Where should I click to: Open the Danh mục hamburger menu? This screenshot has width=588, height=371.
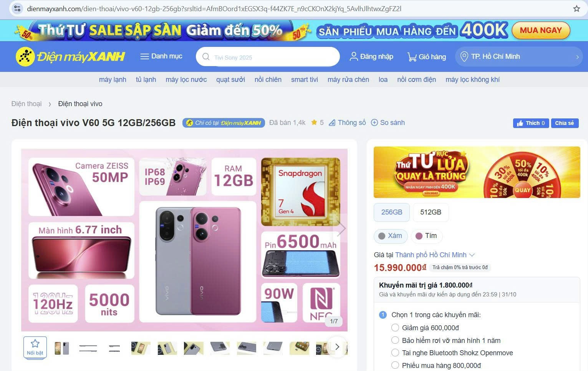pos(145,57)
